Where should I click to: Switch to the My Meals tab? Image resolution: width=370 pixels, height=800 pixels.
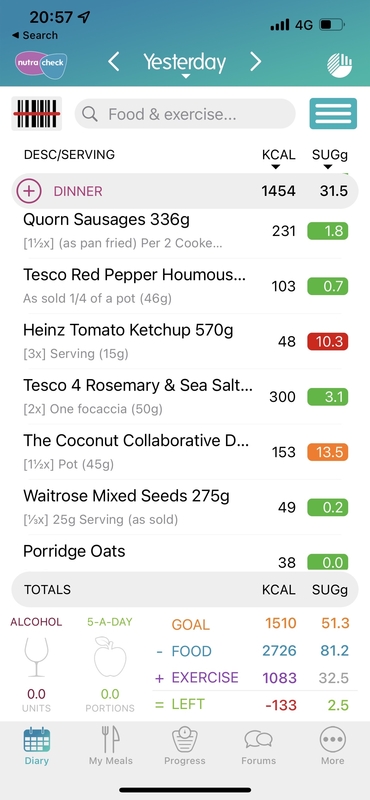coord(110,745)
